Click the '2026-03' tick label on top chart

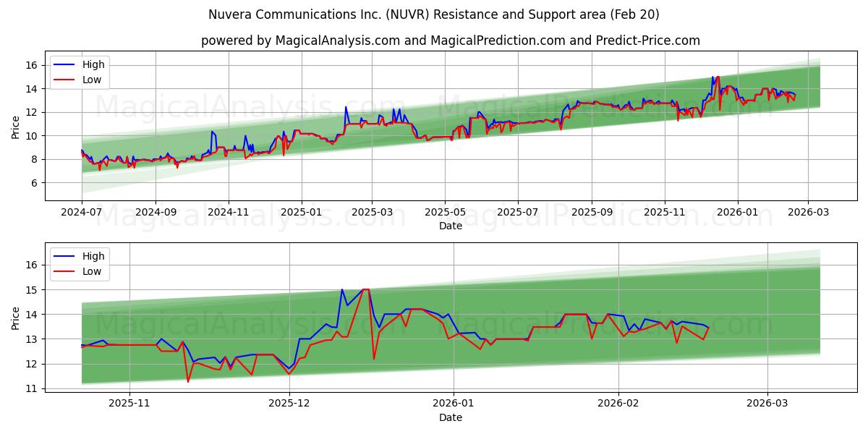click(808, 212)
